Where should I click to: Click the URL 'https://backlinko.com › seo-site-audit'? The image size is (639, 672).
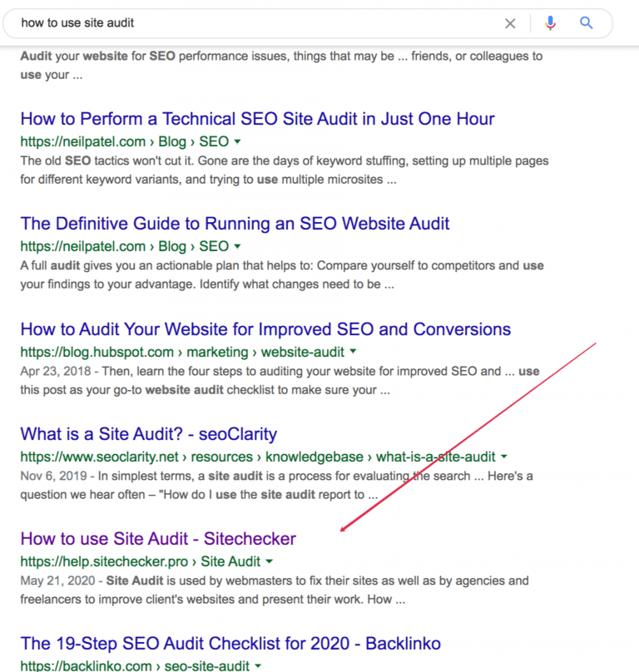point(135,665)
